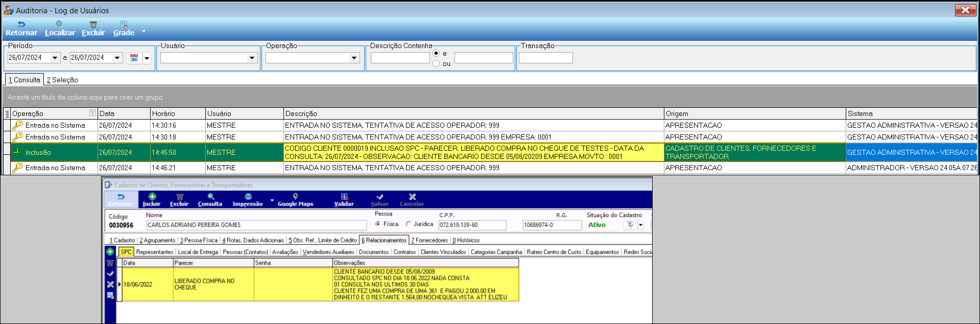Sort by Origem column header
The image size is (980, 324).
point(755,113)
